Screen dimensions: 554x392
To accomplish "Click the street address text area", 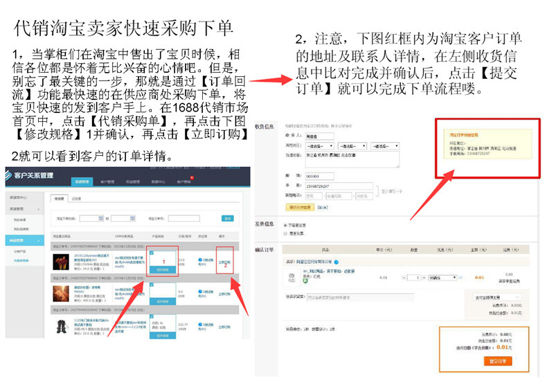I will (352, 159).
